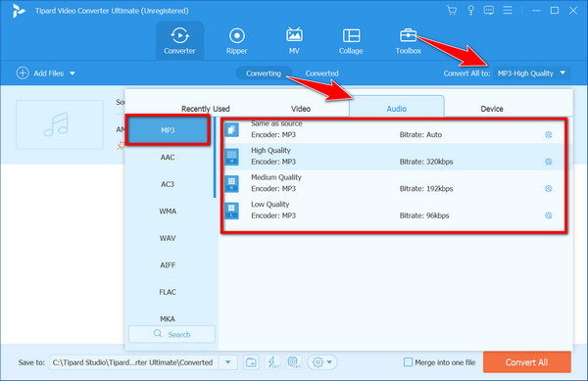
Task: Open the hamburger menu icon
Action: (508, 10)
